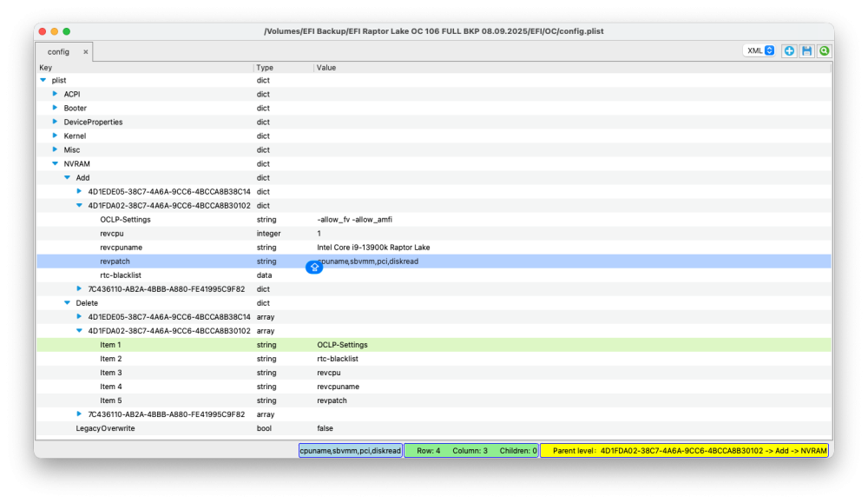Click the window title file path
This screenshot has width=868, height=503.
coord(433,31)
